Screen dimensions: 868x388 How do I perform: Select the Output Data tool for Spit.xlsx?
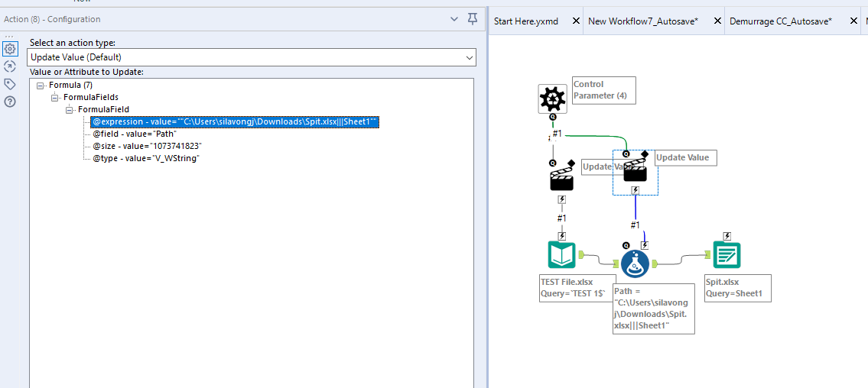(727, 255)
